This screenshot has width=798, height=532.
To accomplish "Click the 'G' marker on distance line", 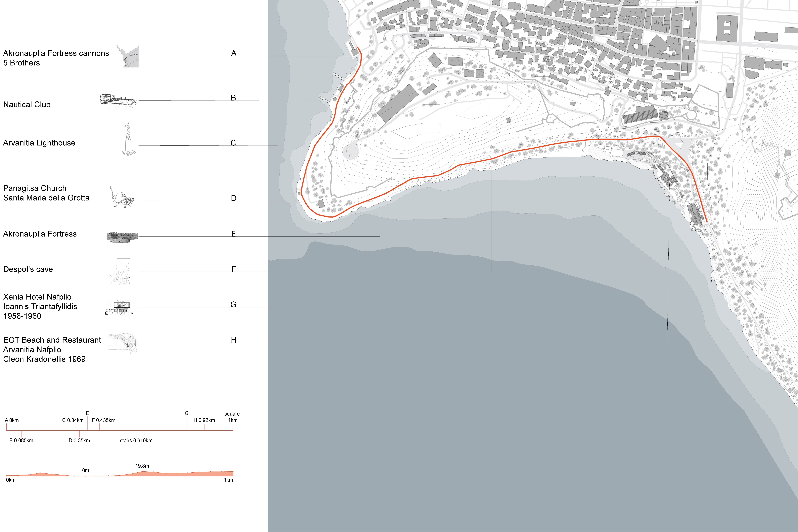I will (x=187, y=413).
